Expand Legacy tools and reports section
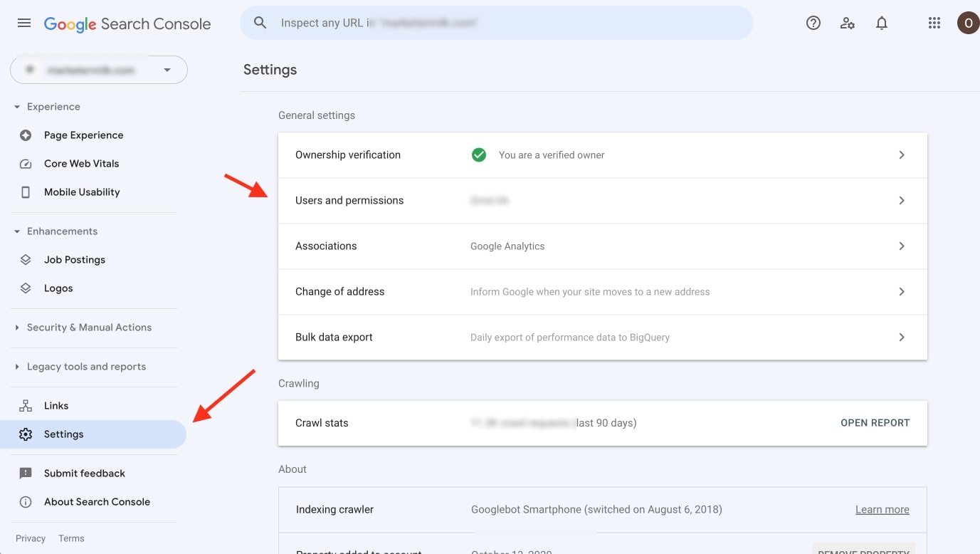This screenshot has width=980, height=554. tap(17, 367)
